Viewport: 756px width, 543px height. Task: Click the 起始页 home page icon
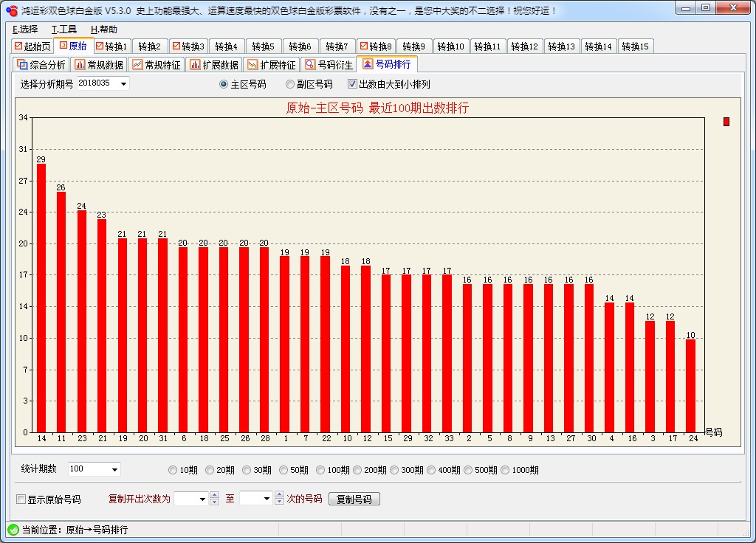(33, 45)
